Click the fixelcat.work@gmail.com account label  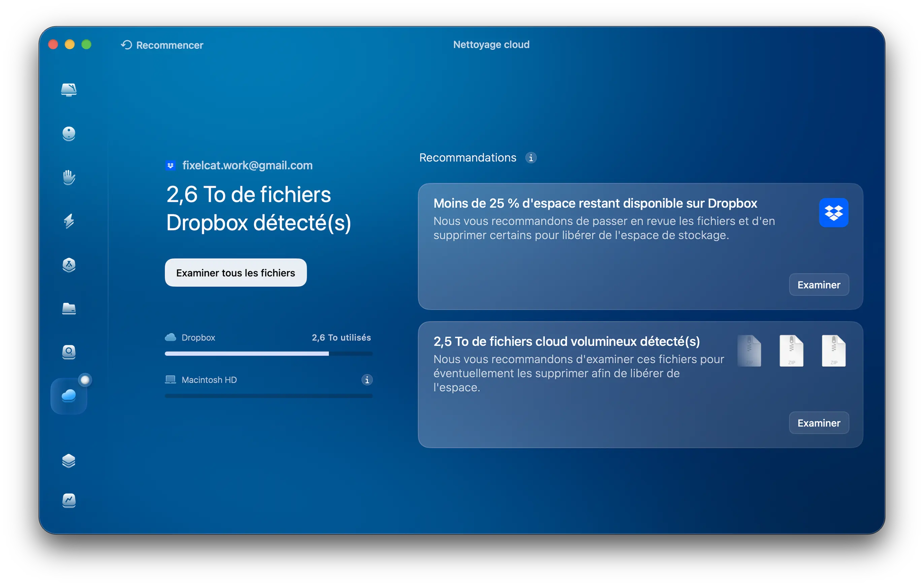[x=247, y=165]
